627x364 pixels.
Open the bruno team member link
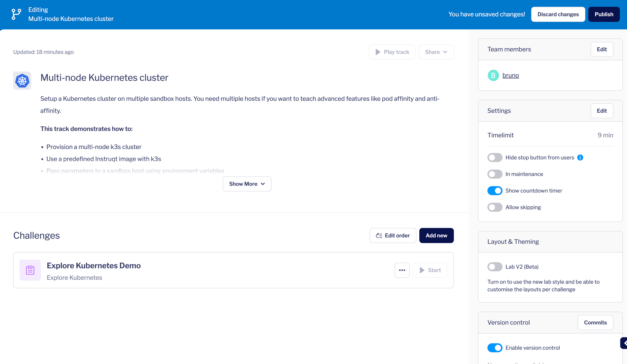pos(511,75)
